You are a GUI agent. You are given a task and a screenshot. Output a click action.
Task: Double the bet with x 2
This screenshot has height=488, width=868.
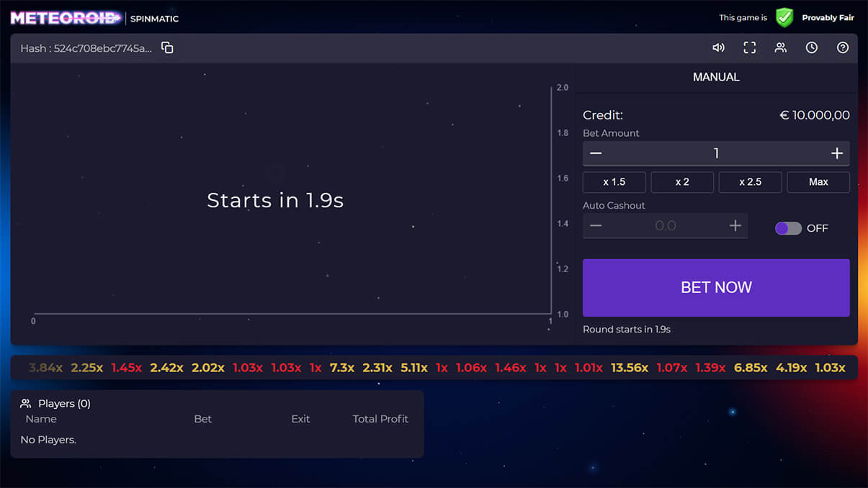point(682,182)
